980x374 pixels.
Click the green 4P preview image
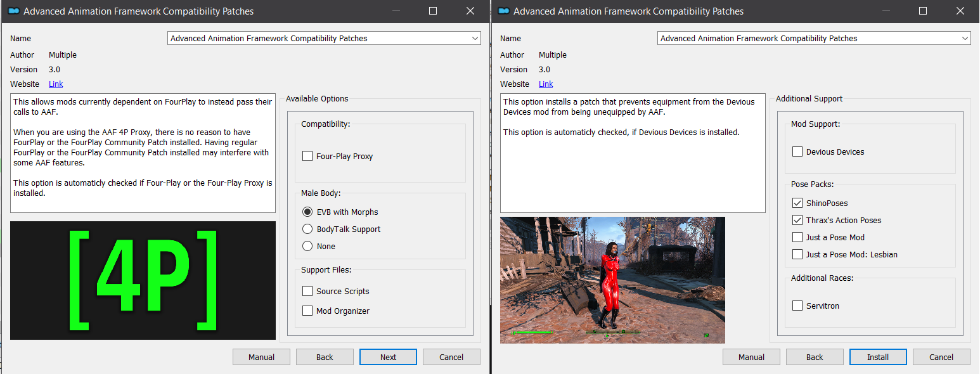point(143,280)
